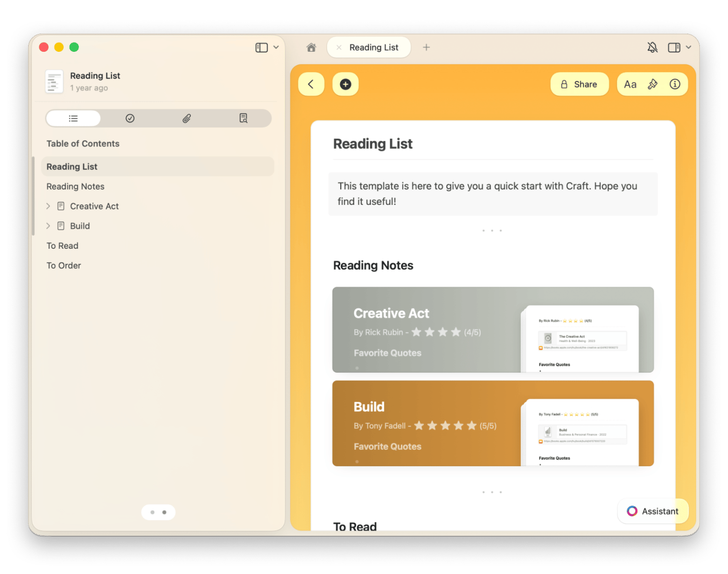Viewport: 728px width, 574px height.
Task: Click the To Read heading in document
Action: [x=355, y=526]
